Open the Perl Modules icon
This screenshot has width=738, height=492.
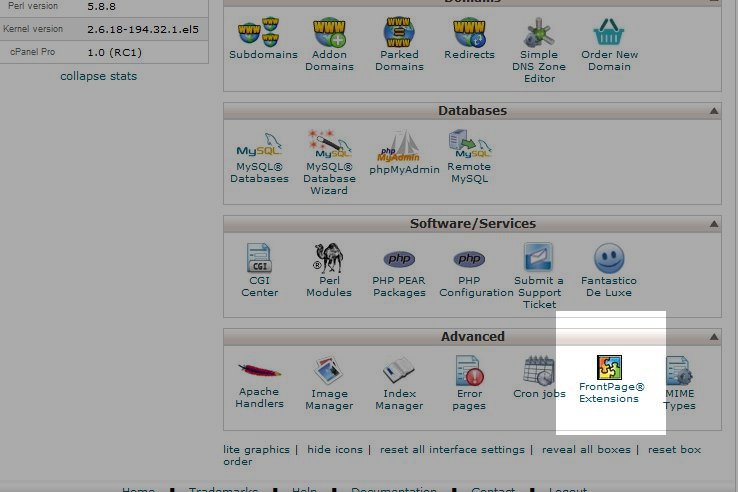point(329,260)
